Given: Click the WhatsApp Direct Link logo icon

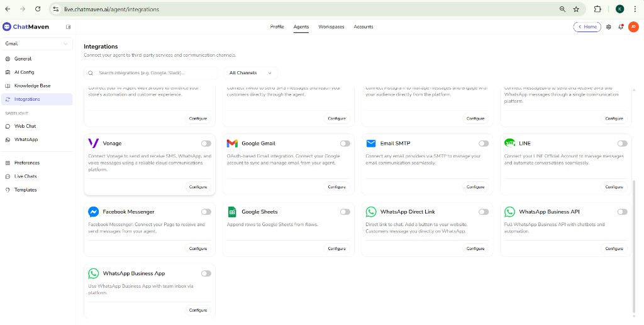Looking at the screenshot, I should pos(371,212).
